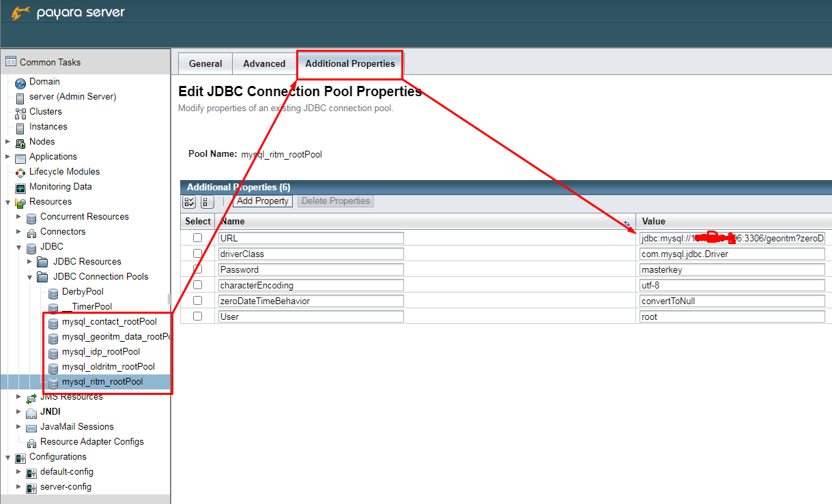Open the General tab
The height and width of the screenshot is (504, 832).
[x=205, y=63]
